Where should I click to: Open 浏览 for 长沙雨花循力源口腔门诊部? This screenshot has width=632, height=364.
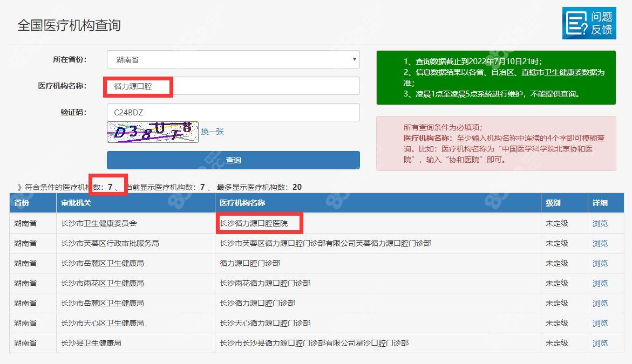point(600,284)
